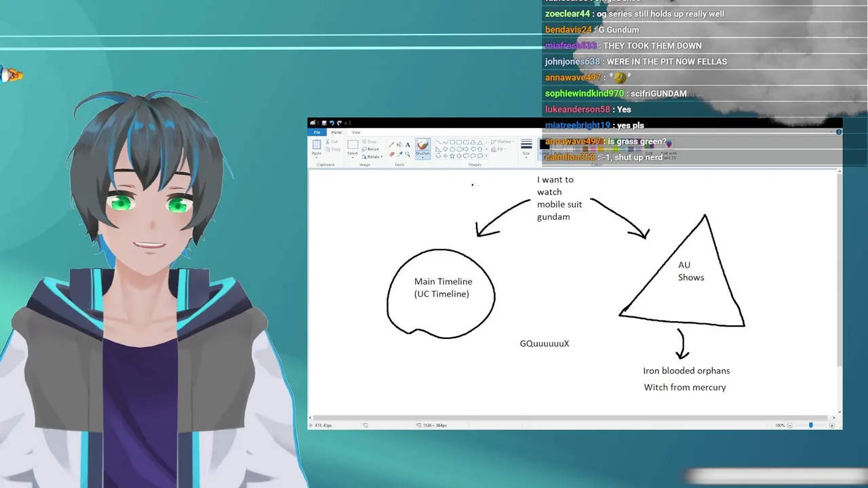Viewport: 868px width, 488px height.
Task: Click 'AU Shows' text inside the triangle
Action: click(x=691, y=271)
